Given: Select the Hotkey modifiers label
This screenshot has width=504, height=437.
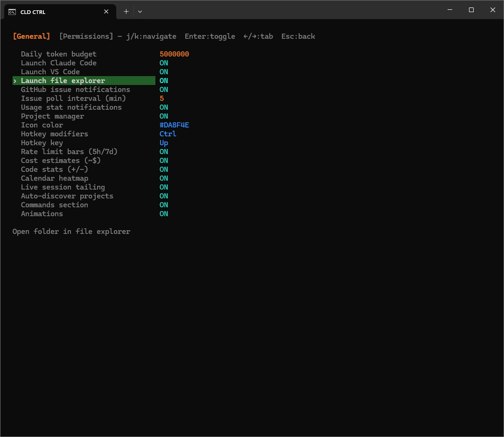Looking at the screenshot, I should [54, 134].
